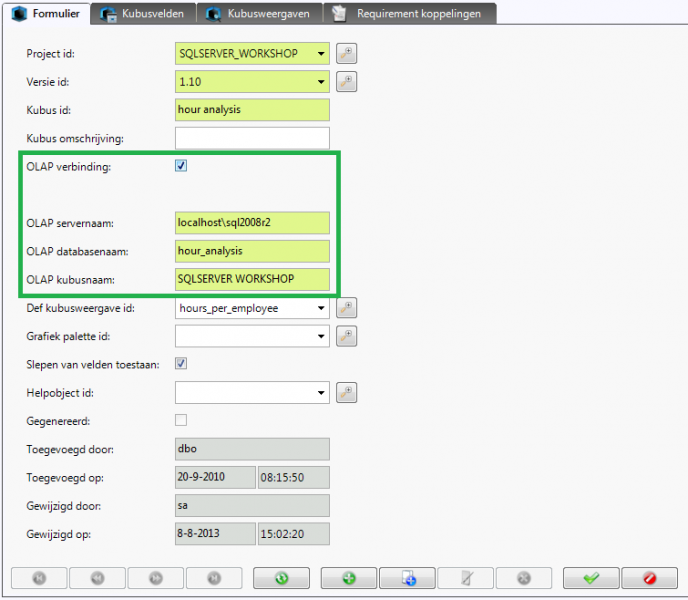
Task: Open the Versie id dropdown
Action: [x=321, y=82]
